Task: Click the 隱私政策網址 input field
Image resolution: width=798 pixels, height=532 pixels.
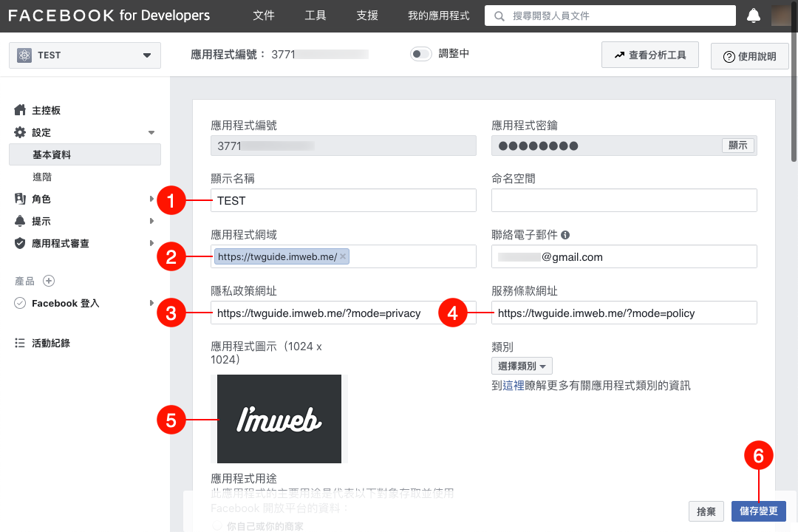Action: tap(344, 313)
